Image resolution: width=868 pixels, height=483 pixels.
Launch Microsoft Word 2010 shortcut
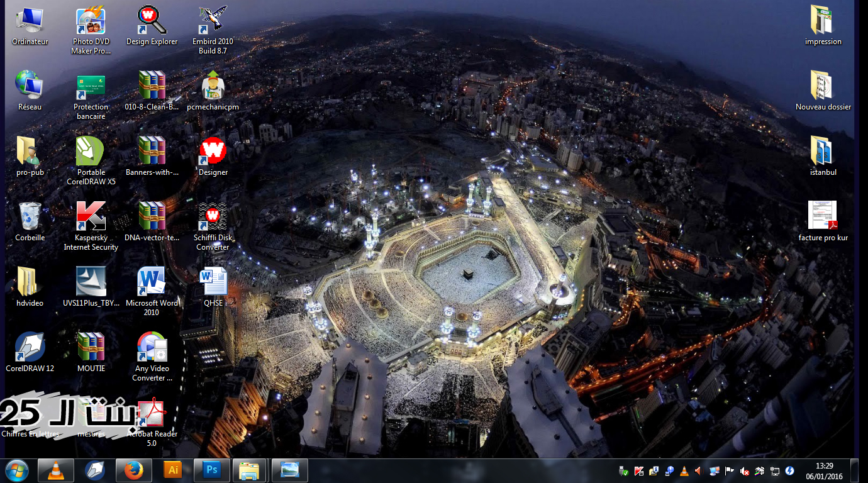(152, 292)
